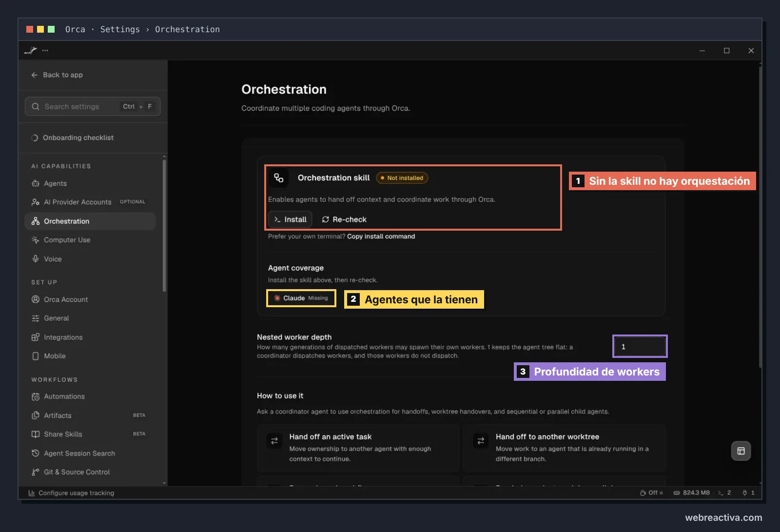Click the floating panel layout button
This screenshot has height=532, width=780.
coord(741,451)
